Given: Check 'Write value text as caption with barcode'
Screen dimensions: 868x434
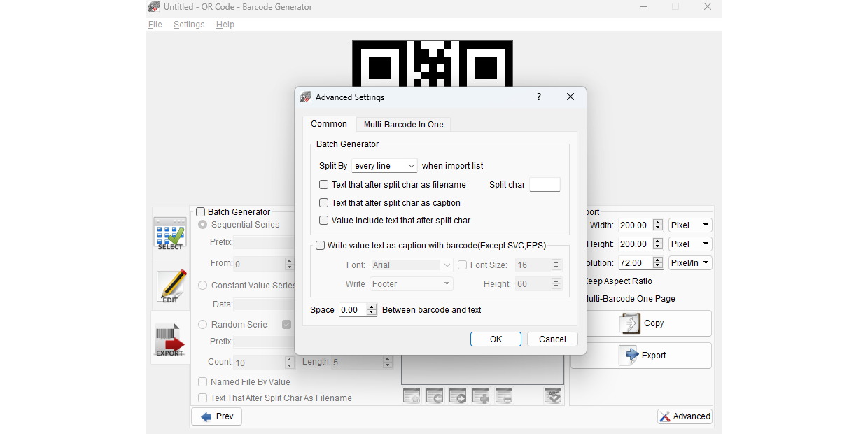Looking at the screenshot, I should tap(321, 245).
